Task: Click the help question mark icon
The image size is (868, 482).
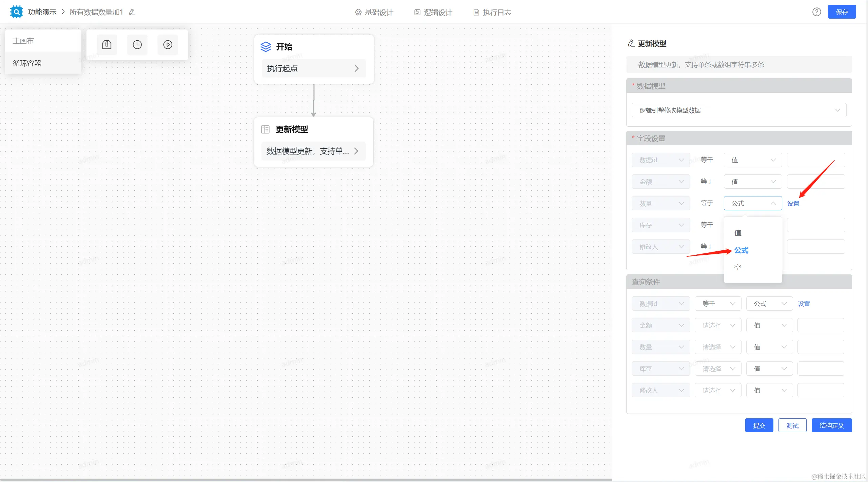Action: pyautogui.click(x=816, y=12)
